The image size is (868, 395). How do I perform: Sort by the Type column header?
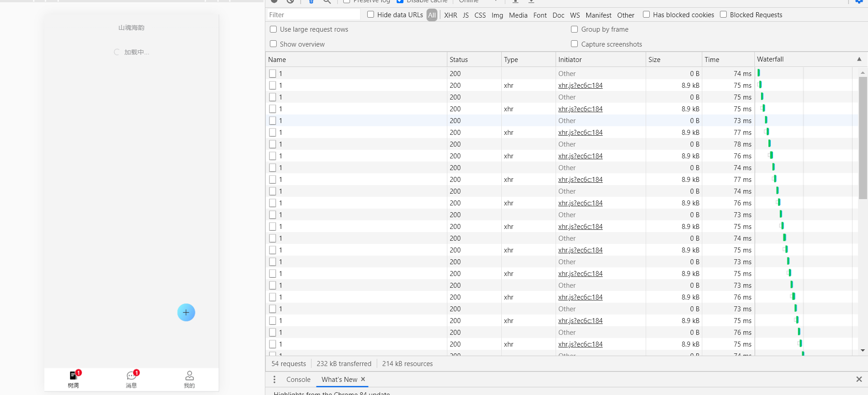click(528, 59)
